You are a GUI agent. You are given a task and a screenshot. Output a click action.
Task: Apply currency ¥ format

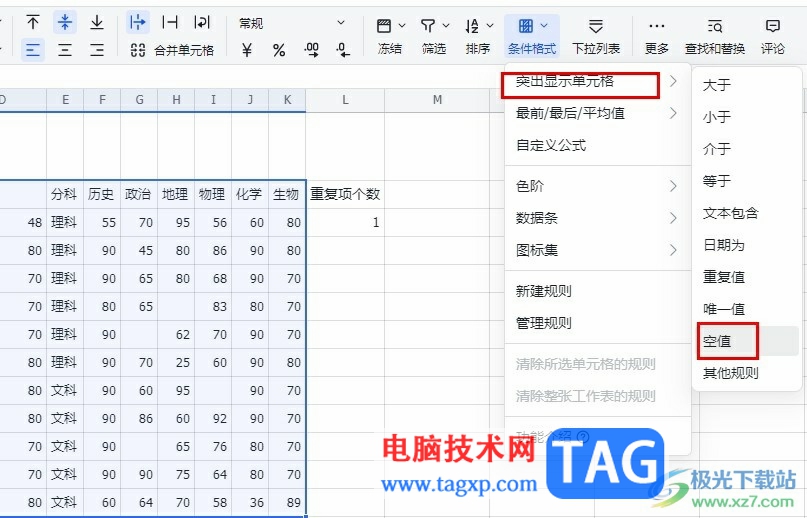247,50
